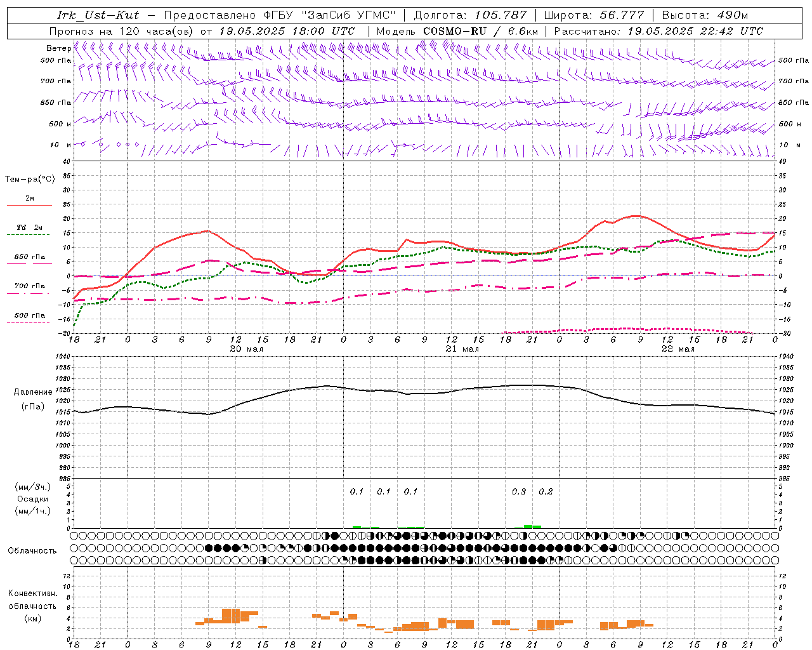
Task: Click the (мм/3ч.) precipitation unit label
Action: pos(33,487)
